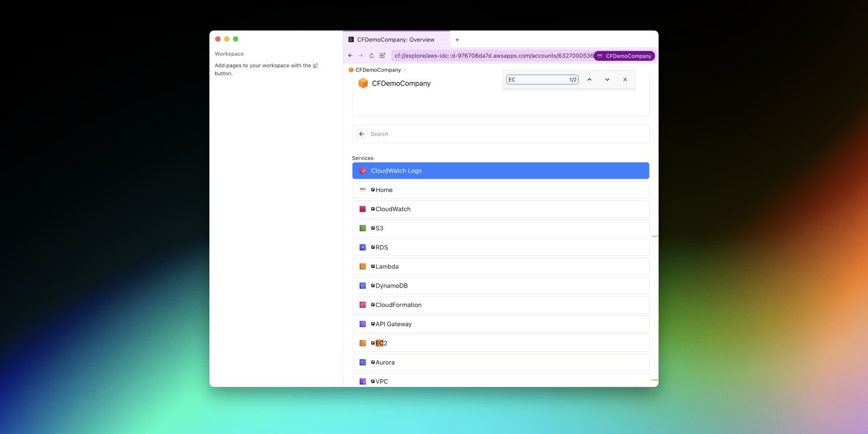Click the RDS service icon
The image size is (868, 434).
[362, 247]
